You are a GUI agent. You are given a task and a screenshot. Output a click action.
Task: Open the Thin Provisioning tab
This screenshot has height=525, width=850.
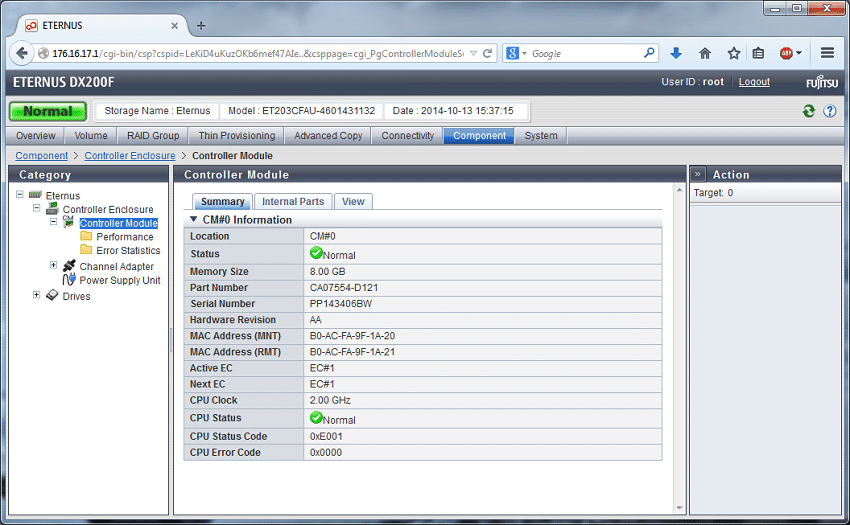[237, 136]
